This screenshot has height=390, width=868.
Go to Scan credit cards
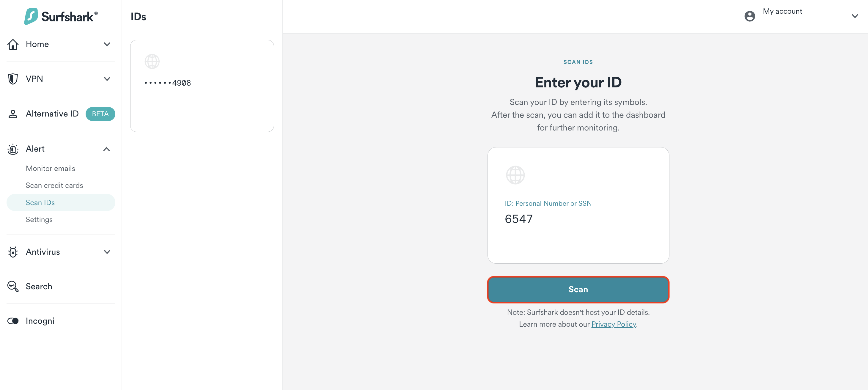(54, 185)
